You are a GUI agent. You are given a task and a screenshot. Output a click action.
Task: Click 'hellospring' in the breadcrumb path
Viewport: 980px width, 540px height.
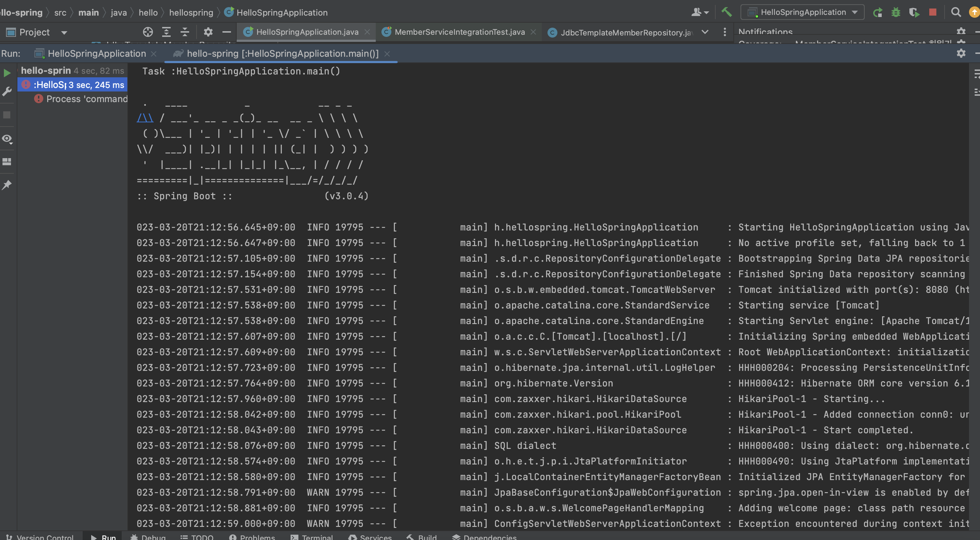pyautogui.click(x=191, y=12)
